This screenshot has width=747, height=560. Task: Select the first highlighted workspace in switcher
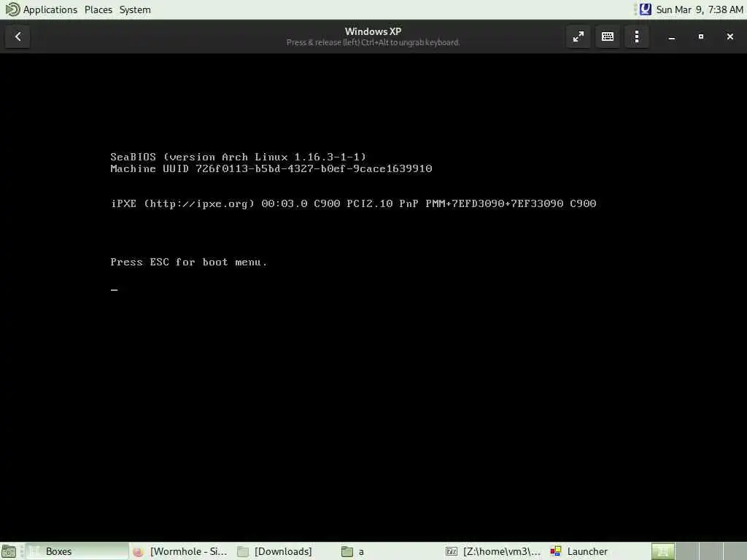pyautogui.click(x=663, y=551)
